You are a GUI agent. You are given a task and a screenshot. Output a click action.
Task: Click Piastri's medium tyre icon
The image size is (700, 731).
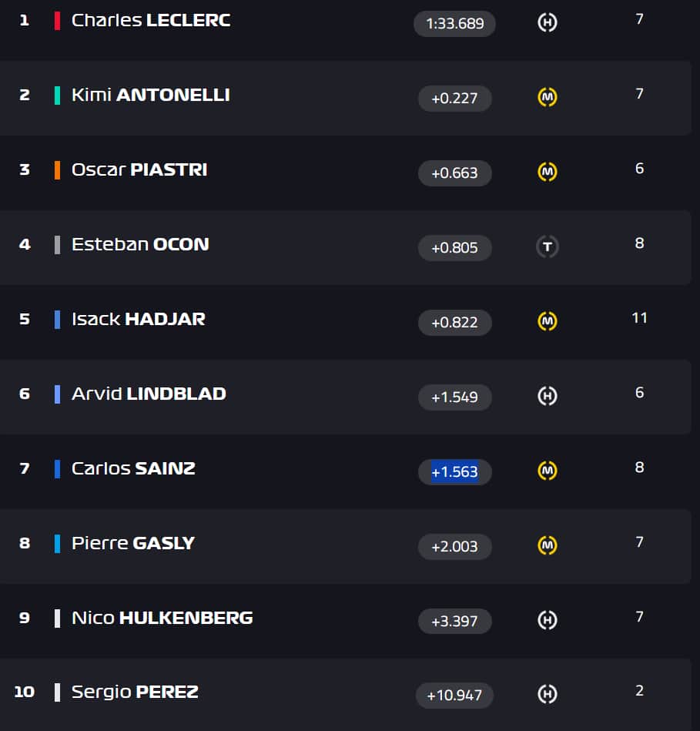(547, 173)
